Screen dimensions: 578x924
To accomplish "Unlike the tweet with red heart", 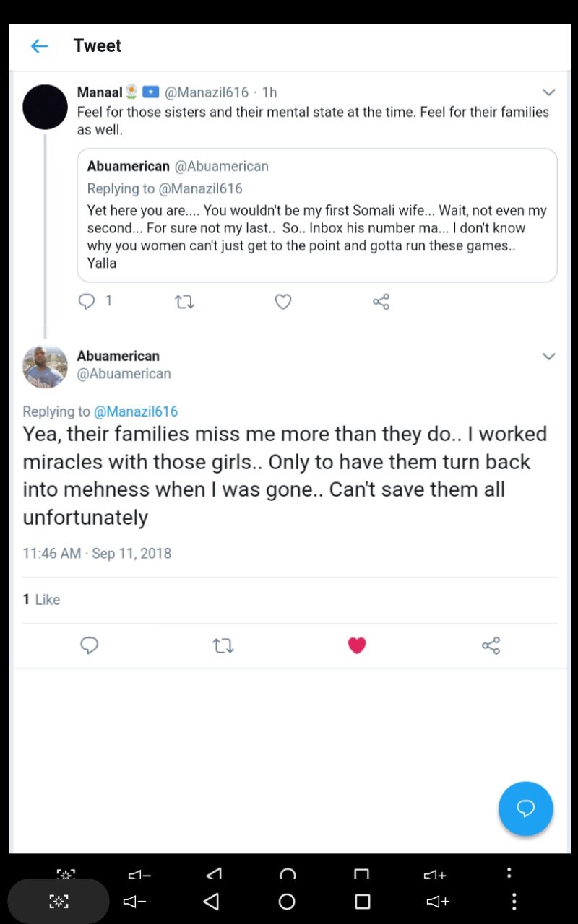I will click(357, 645).
